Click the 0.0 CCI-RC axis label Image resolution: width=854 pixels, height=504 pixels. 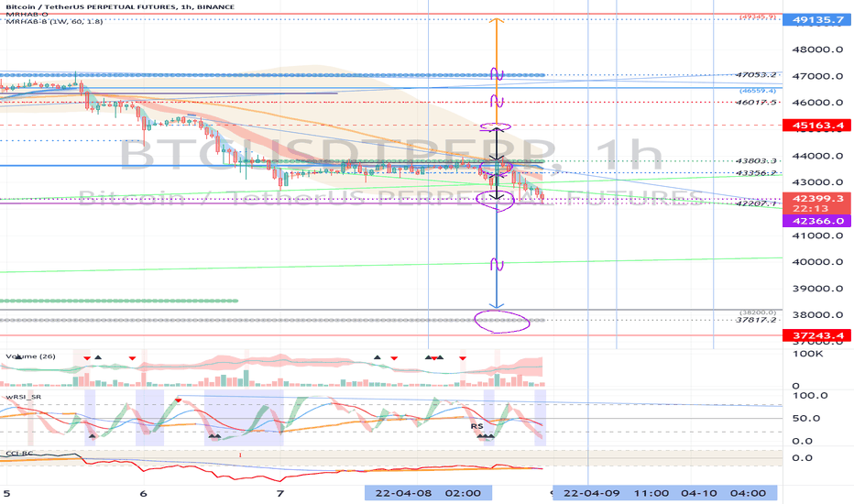coord(803,457)
